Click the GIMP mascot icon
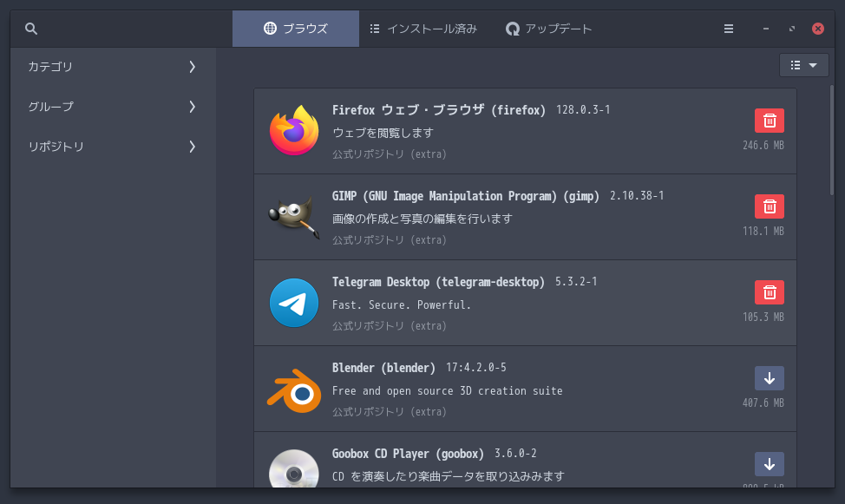 294,217
